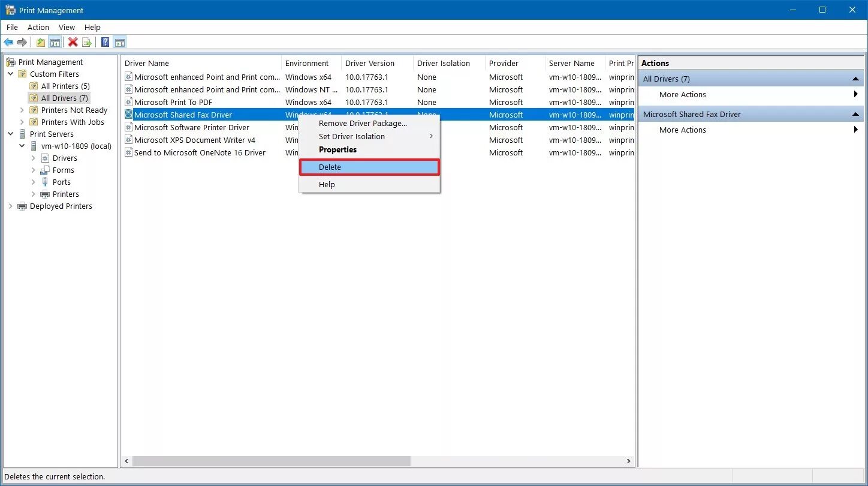Click the Print Servers server icon
The width and height of the screenshot is (868, 486).
pyautogui.click(x=23, y=134)
